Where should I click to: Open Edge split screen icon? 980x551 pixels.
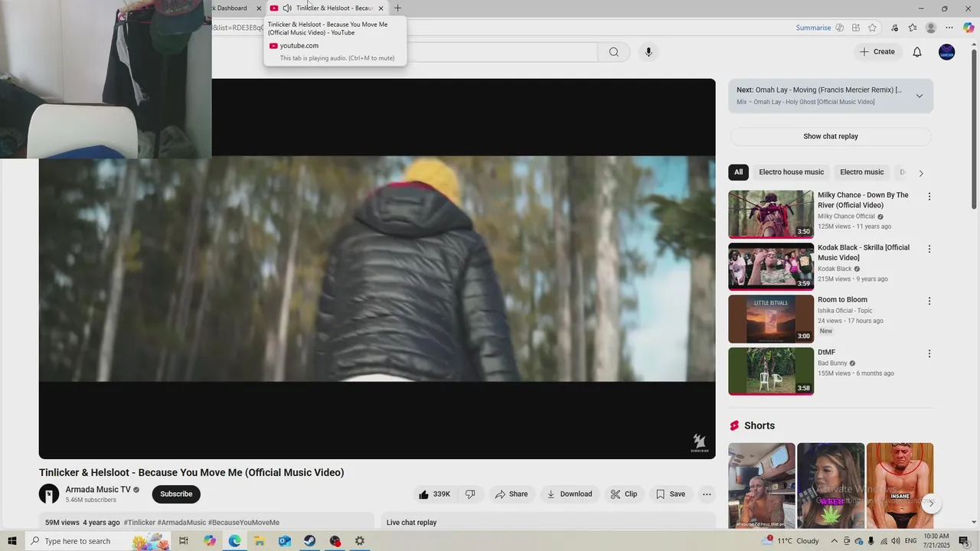[x=856, y=28]
